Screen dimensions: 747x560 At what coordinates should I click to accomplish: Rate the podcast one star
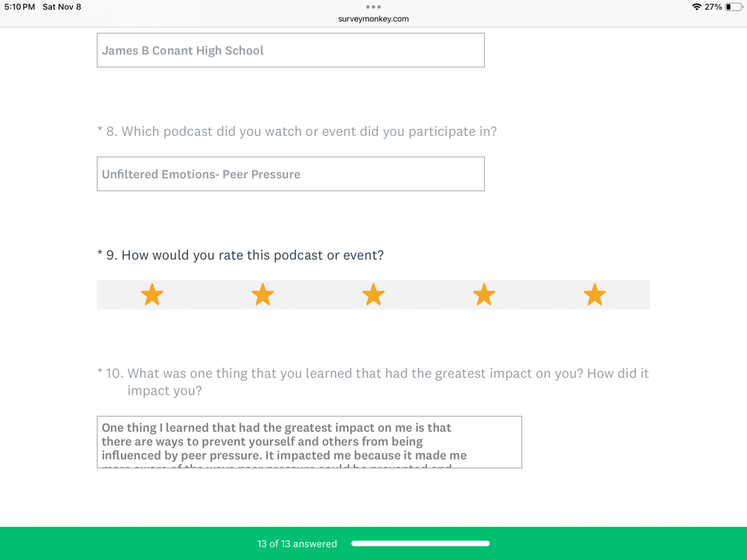(x=152, y=295)
